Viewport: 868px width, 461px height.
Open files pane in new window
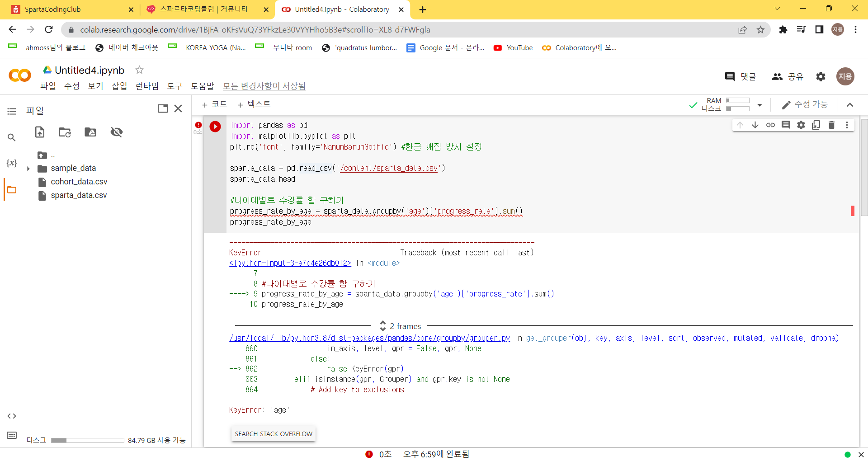tap(163, 108)
